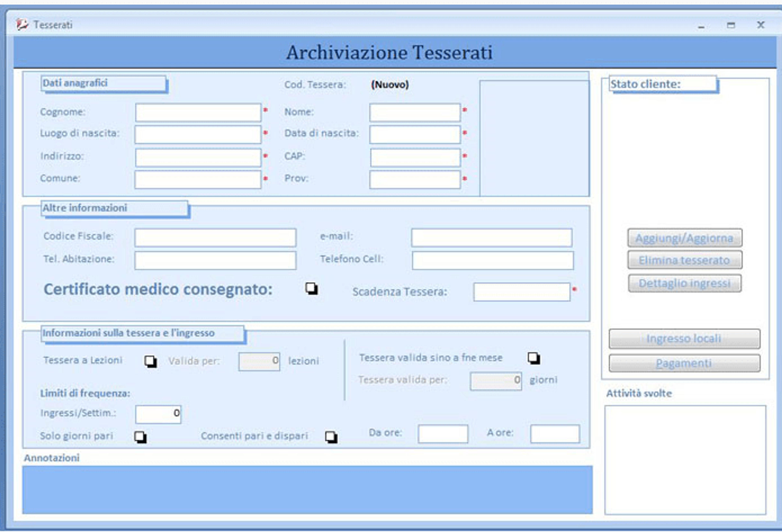
Task: Enable the Tessera a Lezioni checkbox
Action: pos(150,361)
